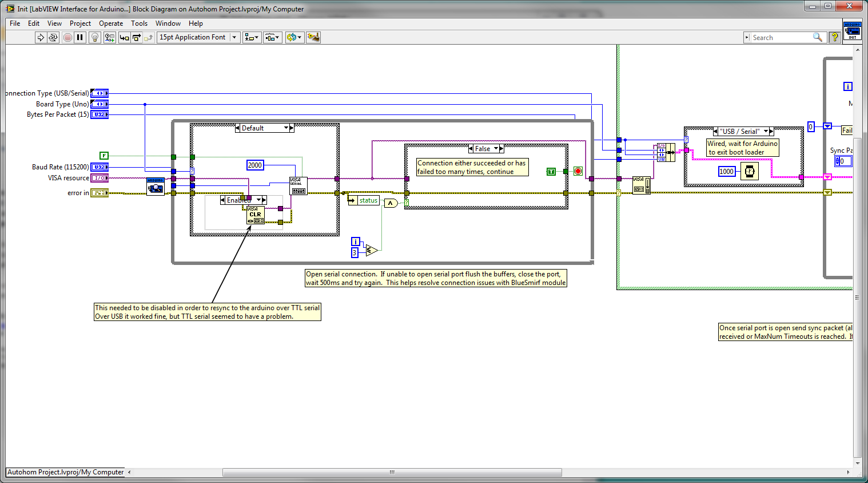Select the Bytes Per Packet U32 terminal
Viewport: 868px width, 483px height.
[99, 114]
